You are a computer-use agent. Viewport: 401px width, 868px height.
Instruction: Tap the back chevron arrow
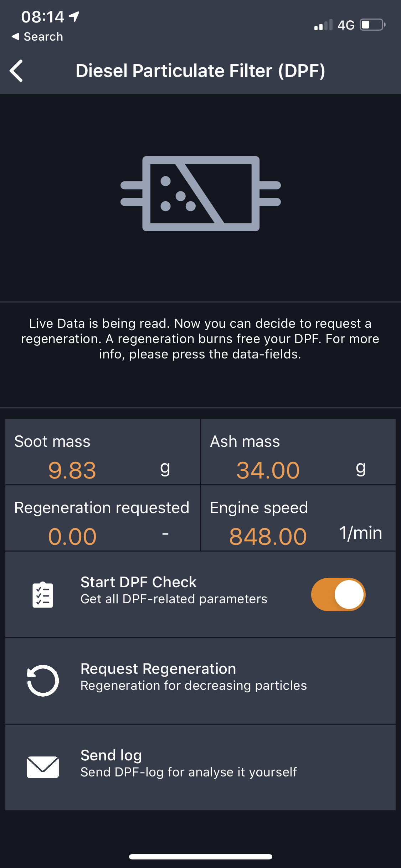(16, 71)
